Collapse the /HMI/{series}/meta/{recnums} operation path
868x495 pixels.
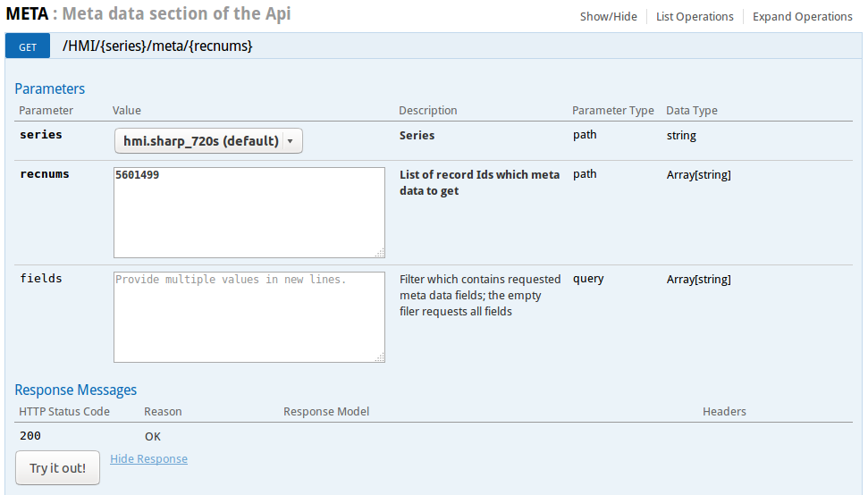click(x=157, y=46)
